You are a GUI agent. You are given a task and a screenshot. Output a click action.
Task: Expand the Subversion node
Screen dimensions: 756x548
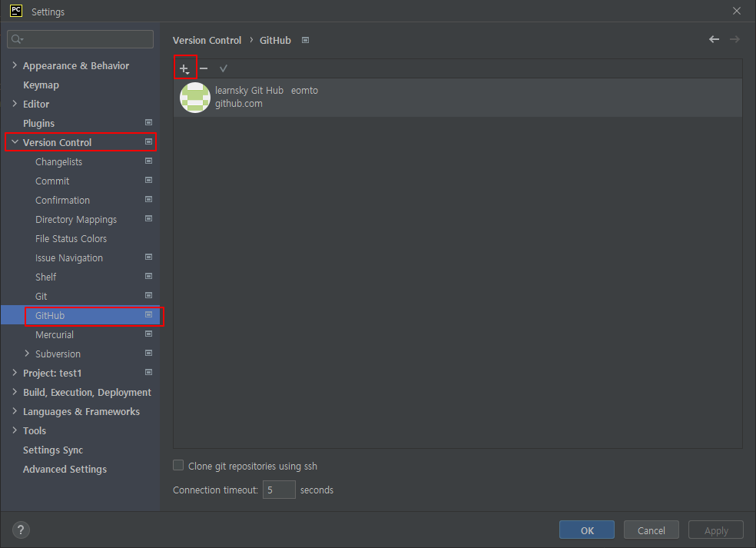pos(27,354)
